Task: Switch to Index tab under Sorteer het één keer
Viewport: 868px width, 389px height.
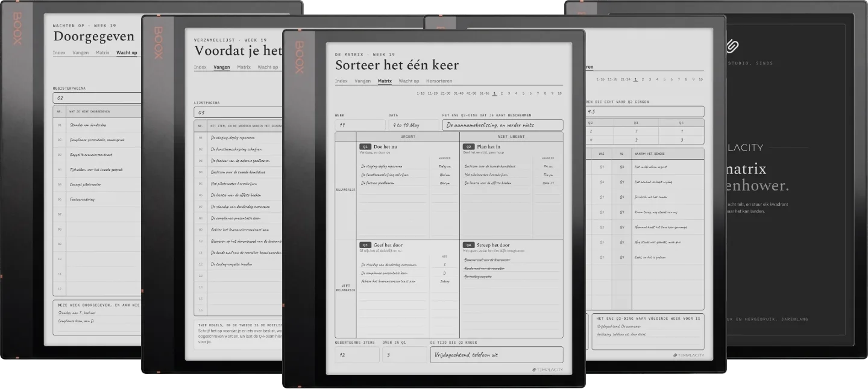Action: coord(341,81)
